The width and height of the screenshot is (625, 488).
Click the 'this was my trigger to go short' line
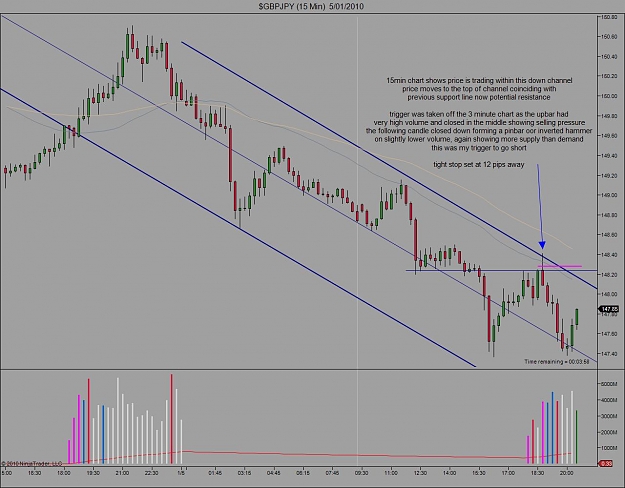tap(479, 148)
